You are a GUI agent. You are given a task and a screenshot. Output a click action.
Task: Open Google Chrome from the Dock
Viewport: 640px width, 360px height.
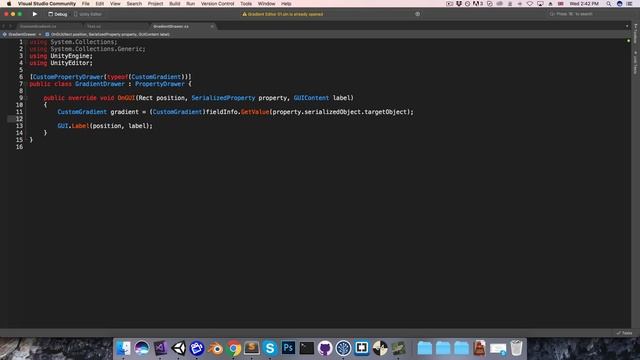[x=234, y=348]
